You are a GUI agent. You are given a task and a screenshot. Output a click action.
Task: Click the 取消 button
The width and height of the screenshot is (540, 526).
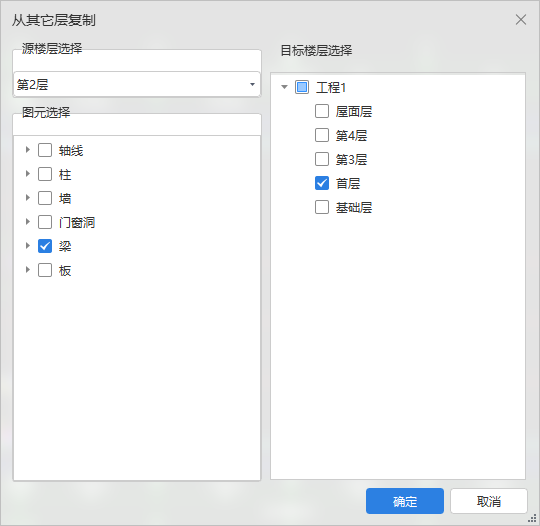489,501
